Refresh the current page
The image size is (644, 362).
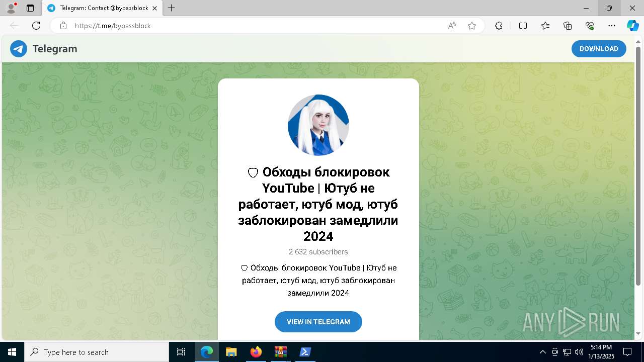(x=36, y=26)
